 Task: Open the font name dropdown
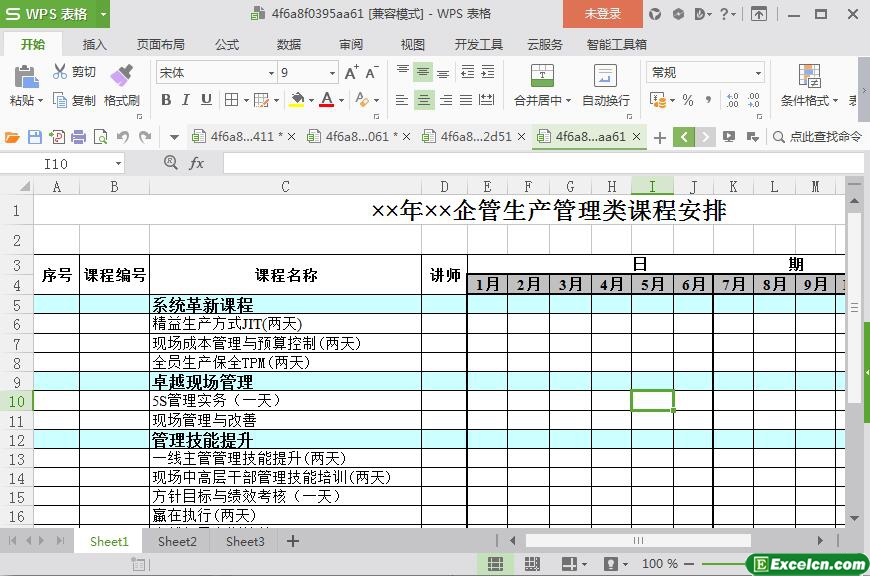pos(270,73)
